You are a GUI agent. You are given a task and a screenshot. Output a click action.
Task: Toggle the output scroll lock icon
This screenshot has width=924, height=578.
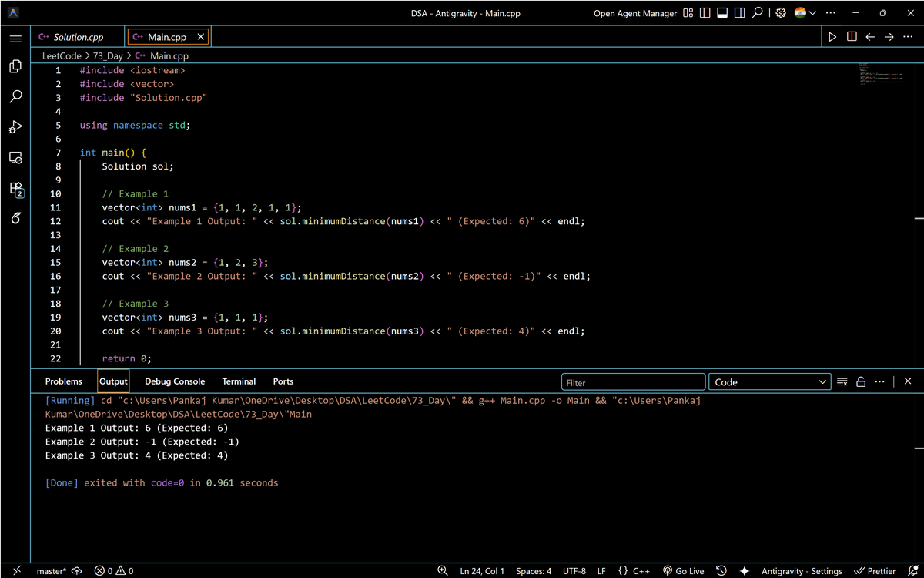(x=861, y=381)
